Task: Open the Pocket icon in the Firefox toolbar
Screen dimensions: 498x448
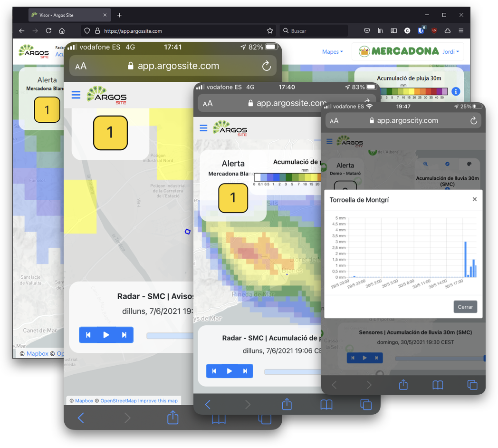Action: point(367,31)
